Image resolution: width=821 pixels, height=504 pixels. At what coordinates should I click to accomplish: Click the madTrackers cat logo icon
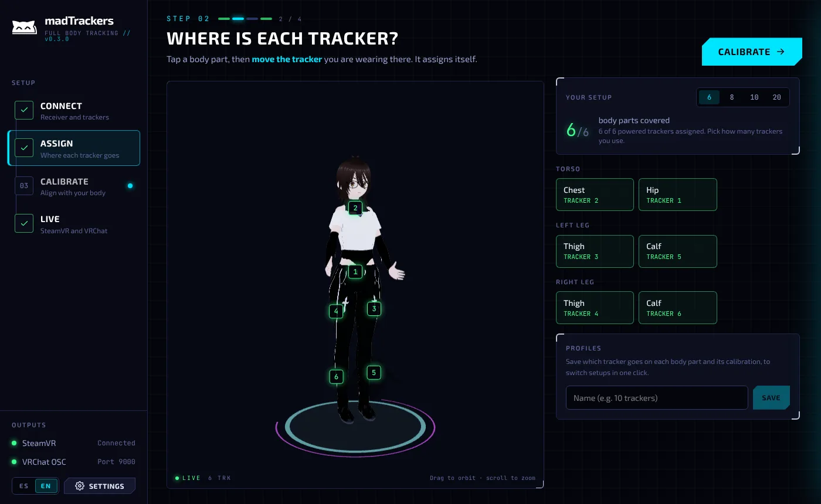pos(25,27)
